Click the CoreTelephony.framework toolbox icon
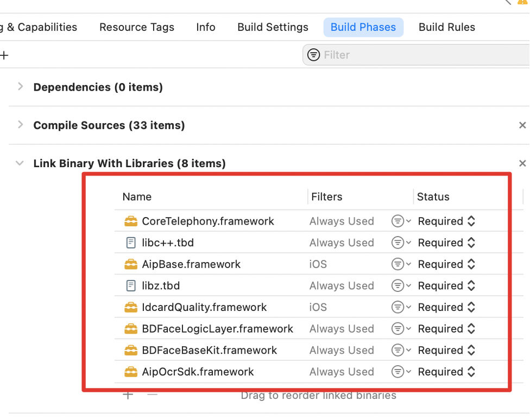 point(131,221)
